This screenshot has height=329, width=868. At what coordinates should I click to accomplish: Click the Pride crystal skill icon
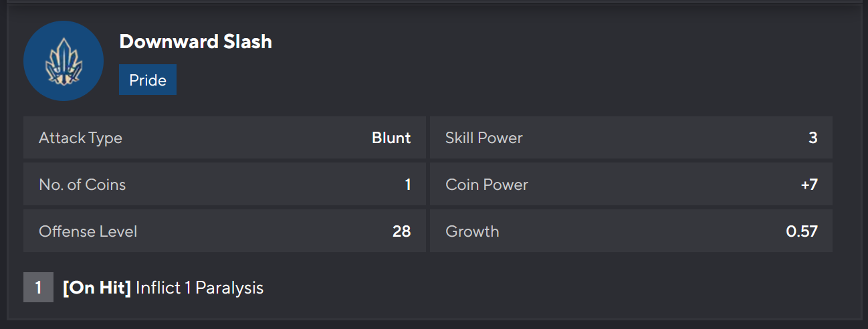pos(64,61)
